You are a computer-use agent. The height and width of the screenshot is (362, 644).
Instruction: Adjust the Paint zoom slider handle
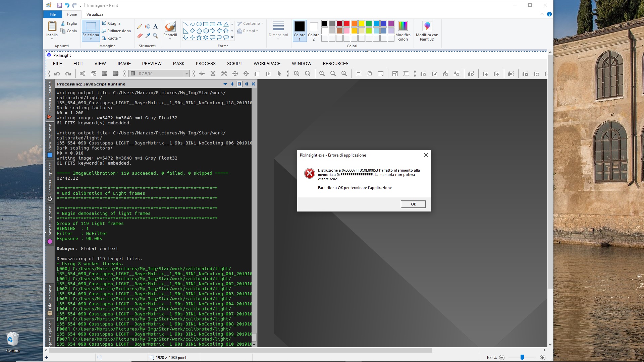(x=522, y=358)
